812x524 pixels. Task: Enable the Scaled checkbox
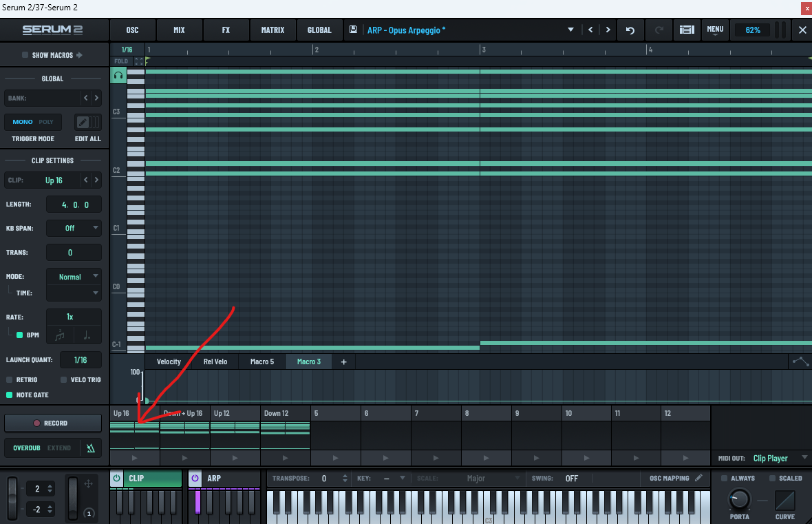coord(772,478)
